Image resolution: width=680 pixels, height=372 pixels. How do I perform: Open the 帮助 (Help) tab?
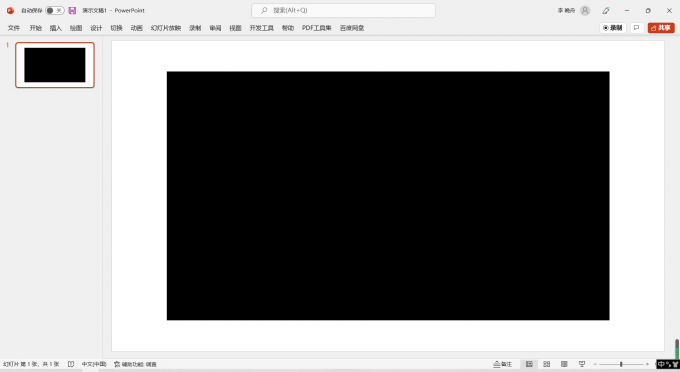pyautogui.click(x=288, y=28)
